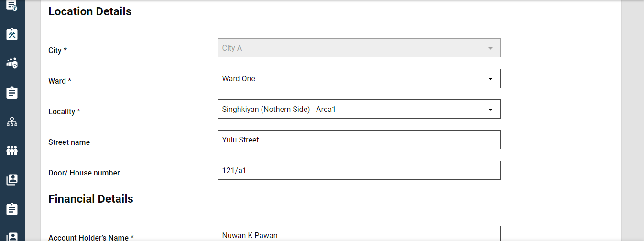Image resolution: width=644 pixels, height=241 pixels.
Task: Click the tools clipboard icon in sidebar
Action: pos(12,34)
